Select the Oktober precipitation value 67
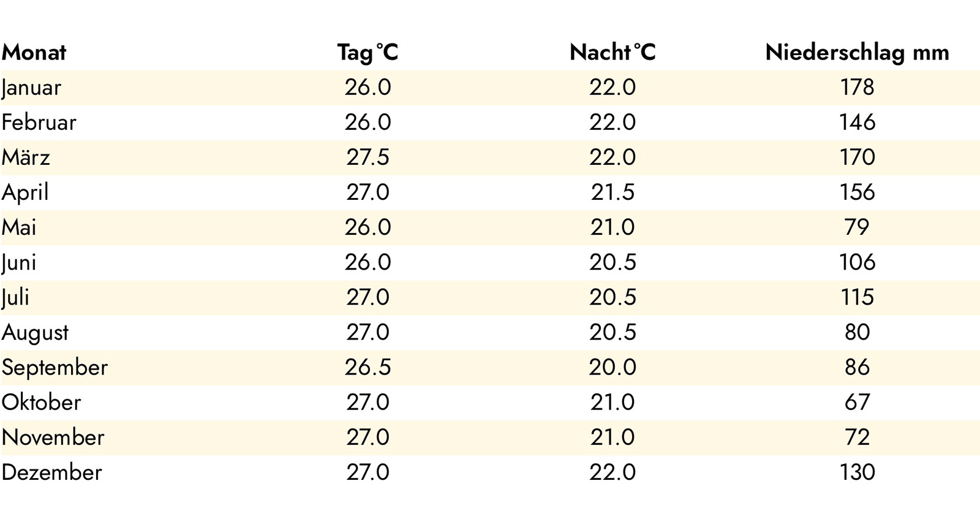The image size is (980, 521). 857,402
